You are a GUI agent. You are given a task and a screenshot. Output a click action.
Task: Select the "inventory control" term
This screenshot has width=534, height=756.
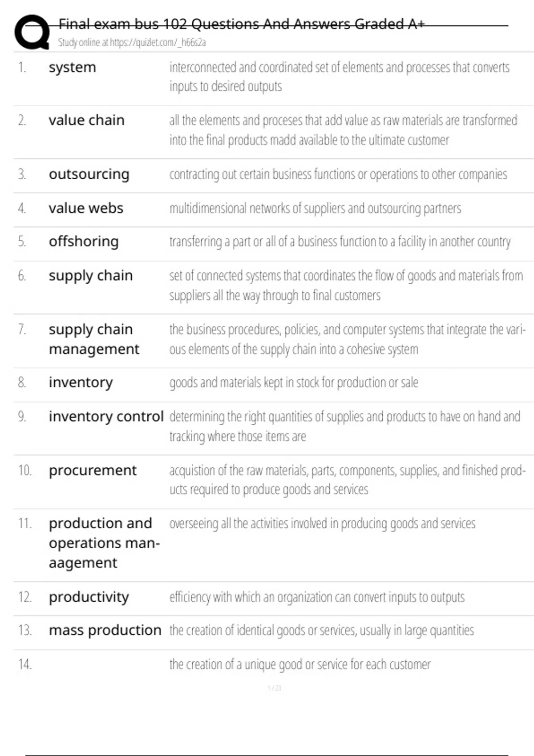[106, 417]
